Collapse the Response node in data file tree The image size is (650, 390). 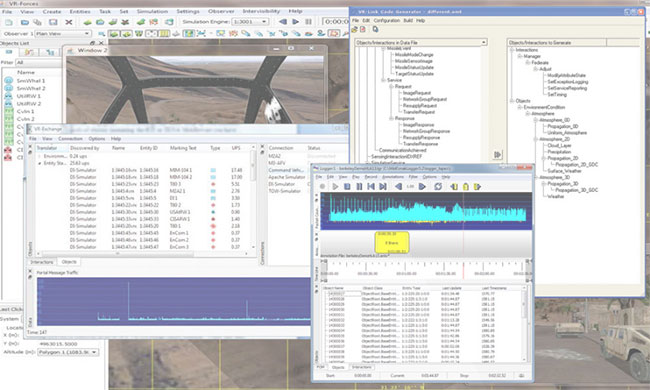(391, 118)
